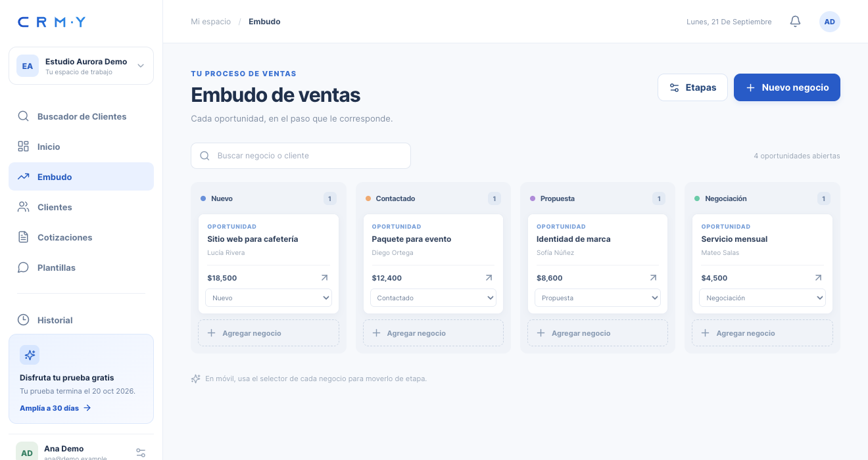Click the $8,600 amount
The height and width of the screenshot is (460, 868).
coord(550,278)
